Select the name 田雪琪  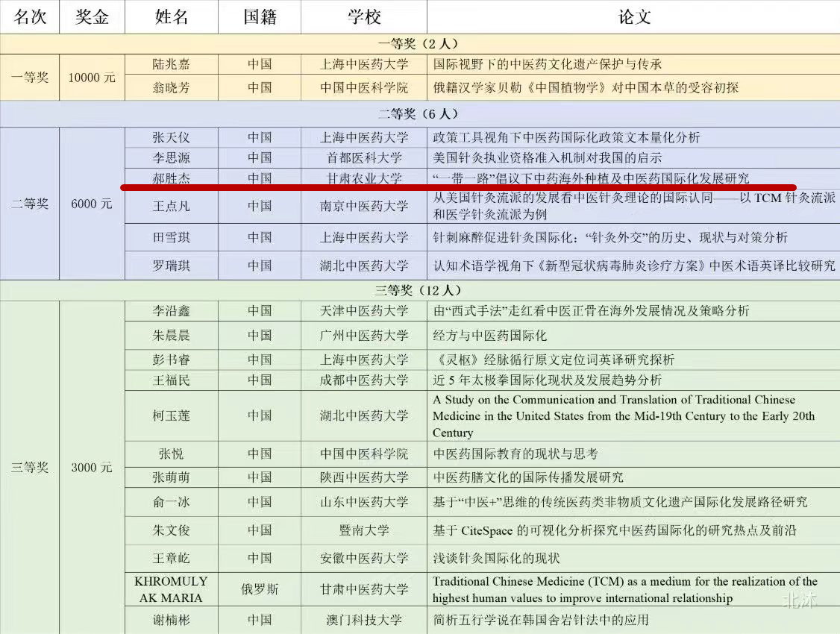[172, 237]
